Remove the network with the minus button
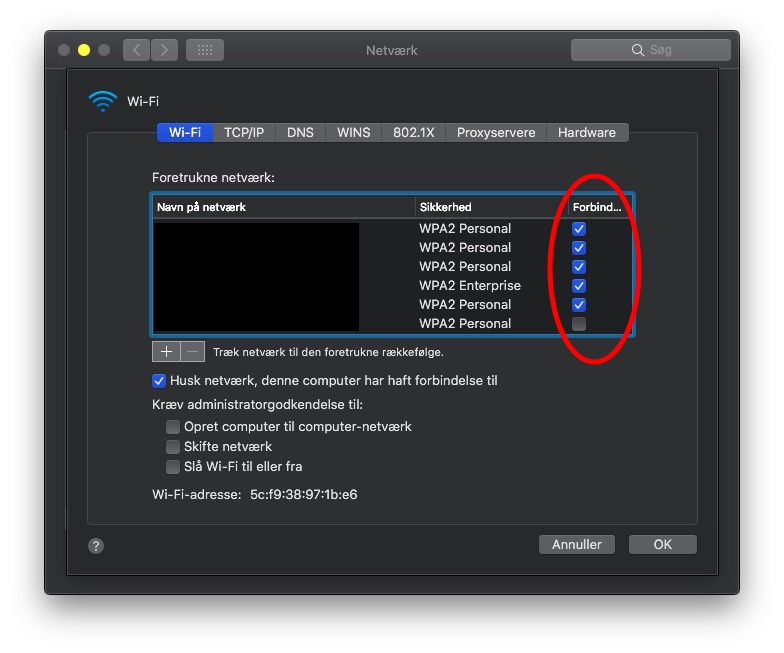This screenshot has width=784, height=653. (192, 352)
